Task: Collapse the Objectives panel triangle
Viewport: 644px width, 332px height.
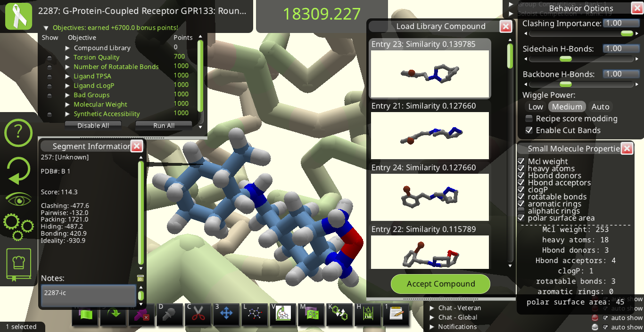Action: [x=46, y=28]
